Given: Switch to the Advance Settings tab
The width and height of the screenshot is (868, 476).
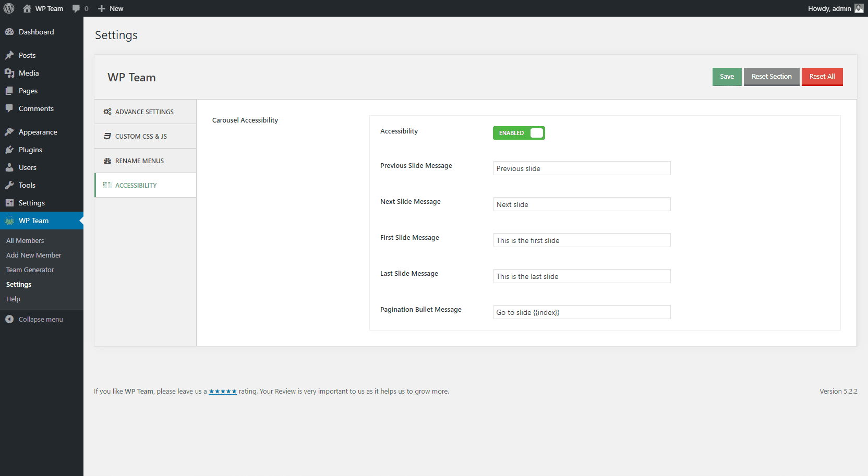Looking at the screenshot, I should (x=144, y=112).
